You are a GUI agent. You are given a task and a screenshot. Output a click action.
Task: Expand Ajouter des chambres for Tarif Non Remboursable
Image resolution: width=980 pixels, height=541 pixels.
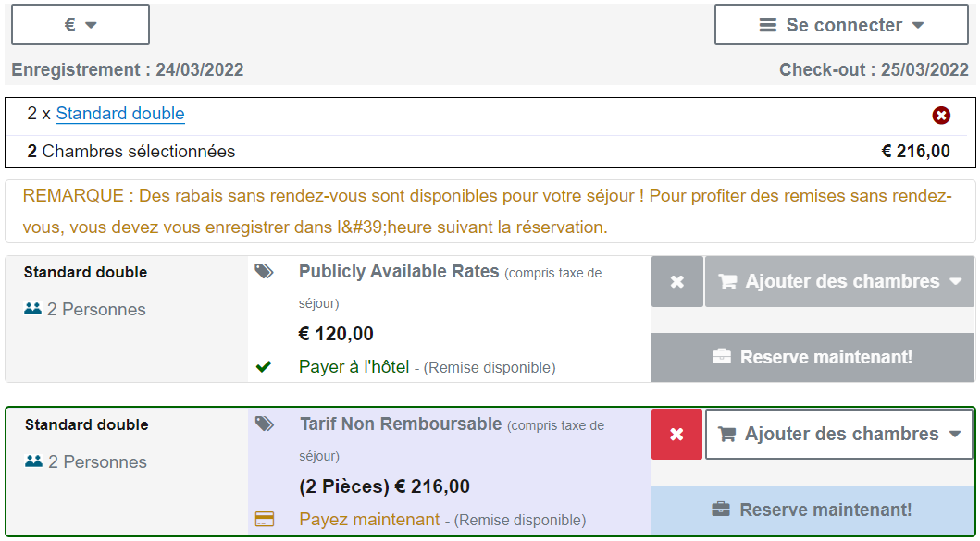coord(839,434)
